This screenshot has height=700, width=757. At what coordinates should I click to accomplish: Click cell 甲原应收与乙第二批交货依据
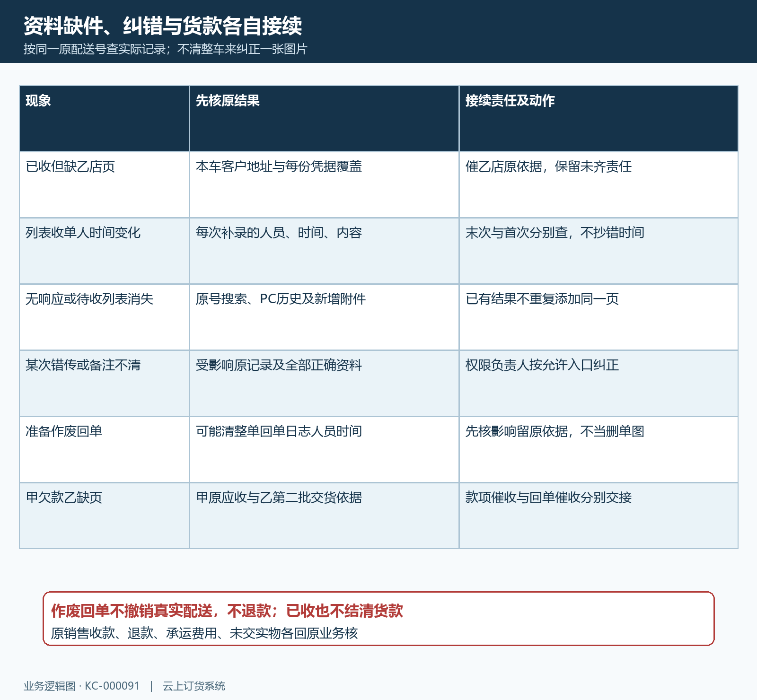click(x=324, y=516)
